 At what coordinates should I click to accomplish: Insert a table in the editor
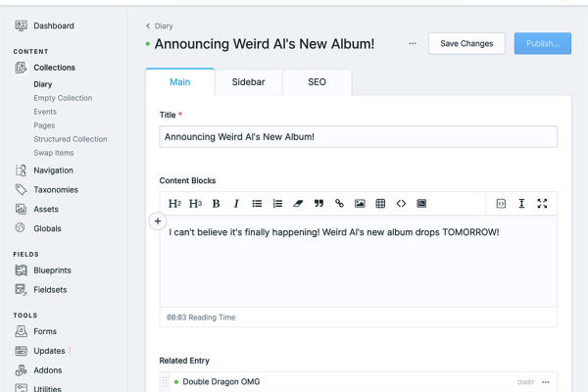[x=380, y=204]
